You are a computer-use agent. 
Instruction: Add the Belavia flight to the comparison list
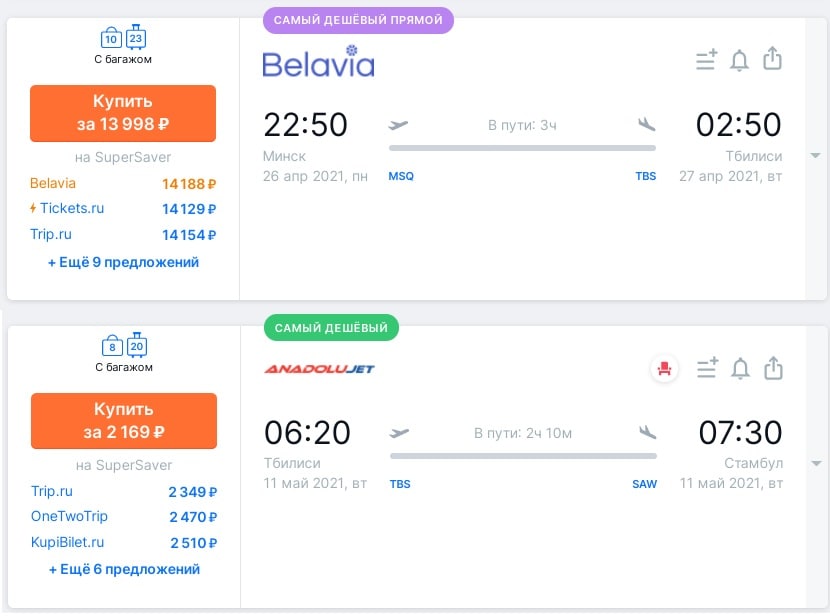[x=707, y=59]
